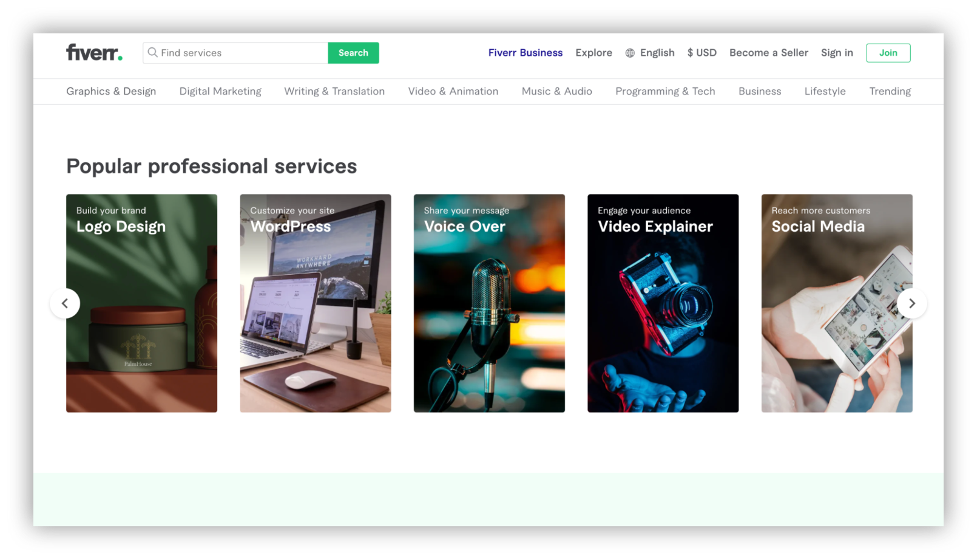This screenshot has width=977, height=560.
Task: Open the Voice Over service card
Action: pyautogui.click(x=489, y=303)
